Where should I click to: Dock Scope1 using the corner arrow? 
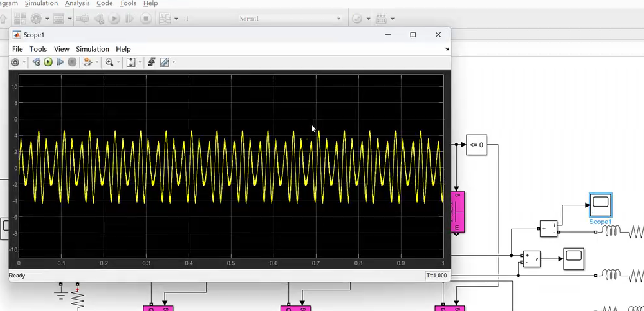click(447, 49)
